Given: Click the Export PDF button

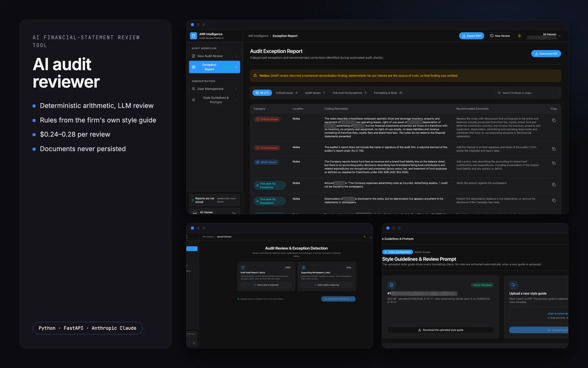Looking at the screenshot, I should click(x=471, y=36).
